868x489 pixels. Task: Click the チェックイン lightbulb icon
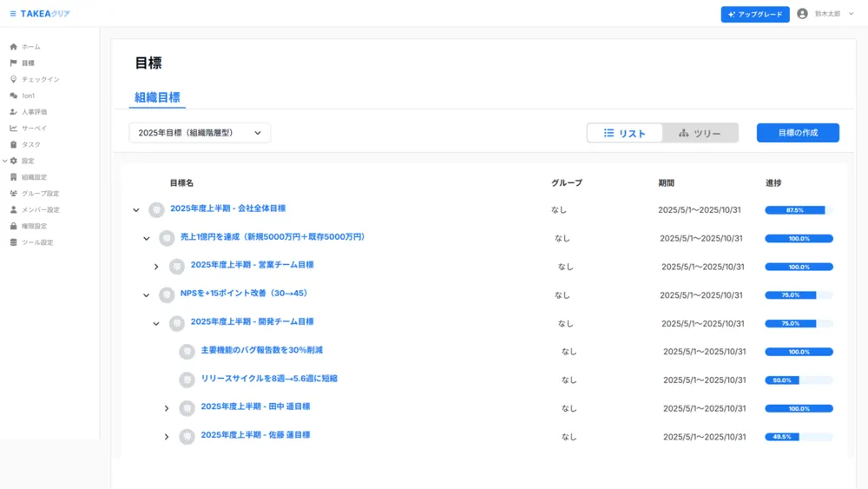(x=13, y=79)
